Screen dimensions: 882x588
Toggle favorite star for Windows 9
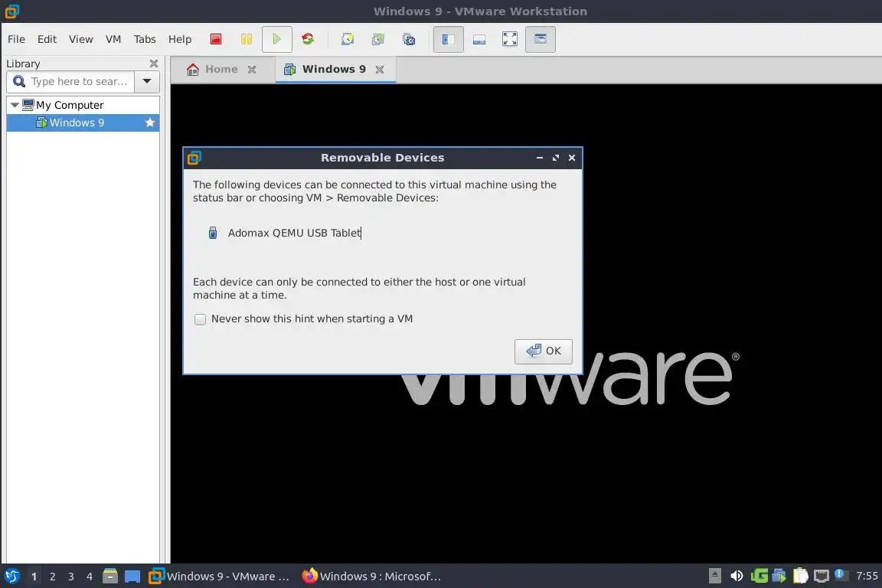point(149,122)
